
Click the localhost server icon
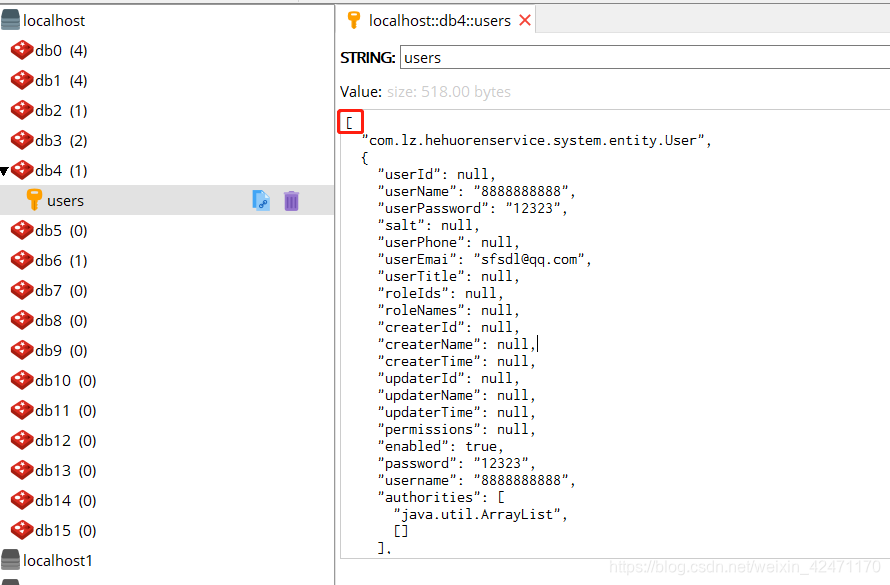pos(10,20)
